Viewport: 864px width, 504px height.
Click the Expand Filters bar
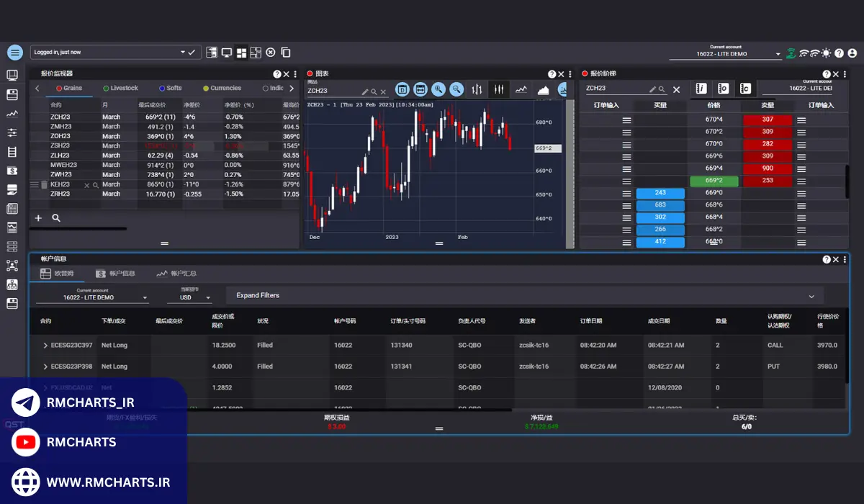[x=525, y=295]
